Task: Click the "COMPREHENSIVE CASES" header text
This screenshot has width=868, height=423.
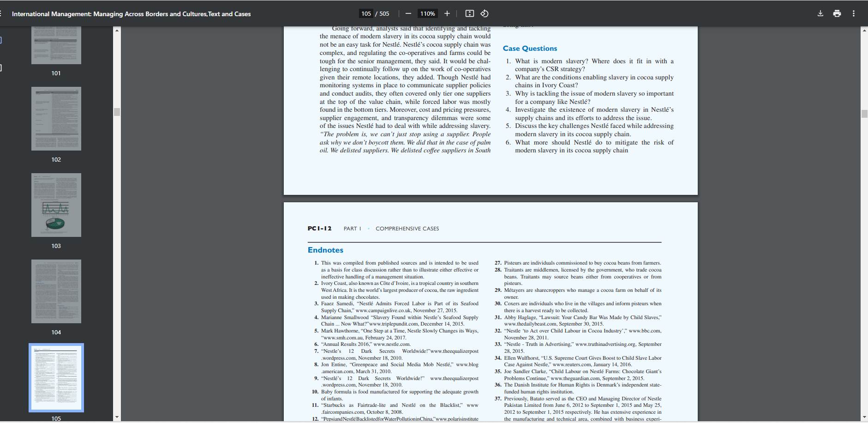Action: click(407, 229)
